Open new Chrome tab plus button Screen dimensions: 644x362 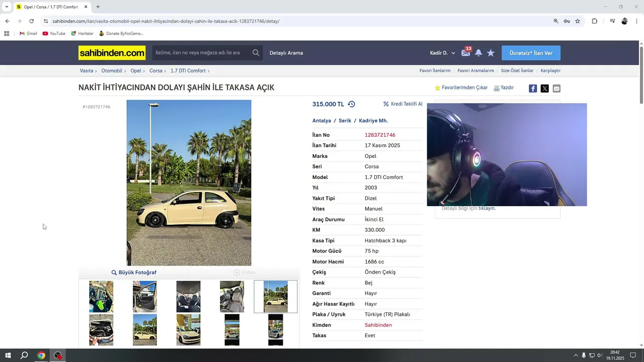pyautogui.click(x=98, y=7)
